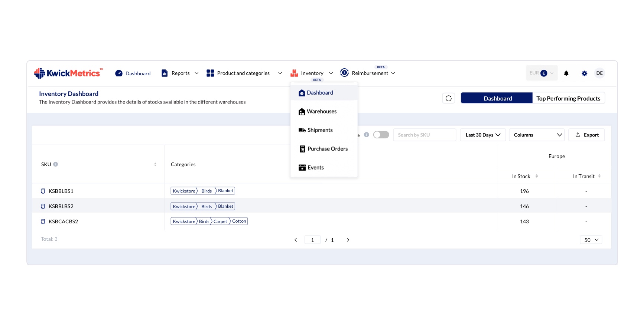The image size is (644, 325).
Task: Click Reports in top navigation
Action: click(x=180, y=73)
